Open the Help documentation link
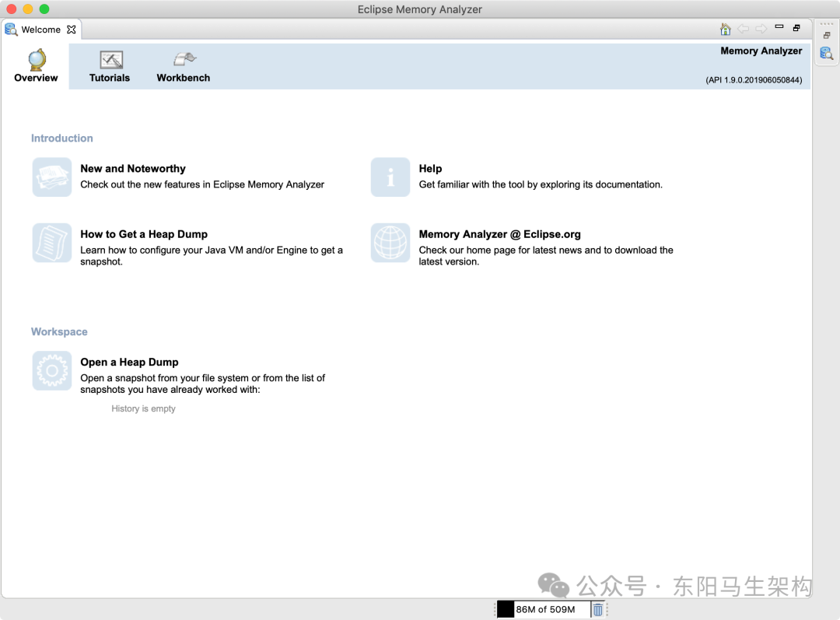The width and height of the screenshot is (840, 620). tap(430, 169)
